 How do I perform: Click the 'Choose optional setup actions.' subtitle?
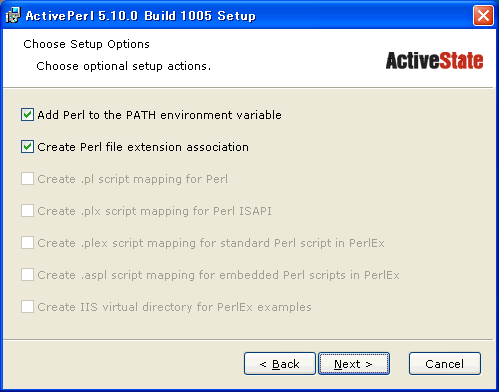(124, 66)
